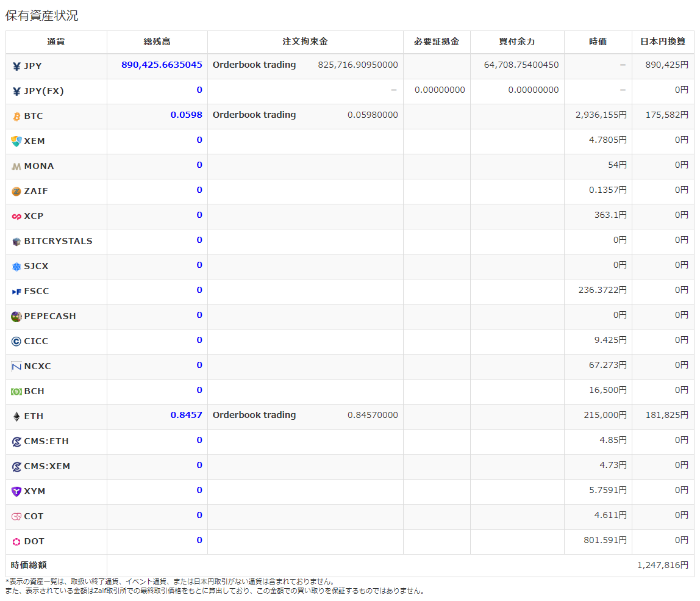Click Orderbook trading text in JPY row
This screenshot has height=601, width=700.
point(254,65)
